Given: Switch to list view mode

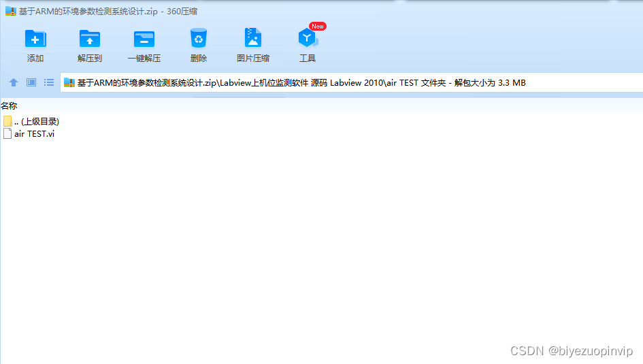Looking at the screenshot, I should (49, 82).
